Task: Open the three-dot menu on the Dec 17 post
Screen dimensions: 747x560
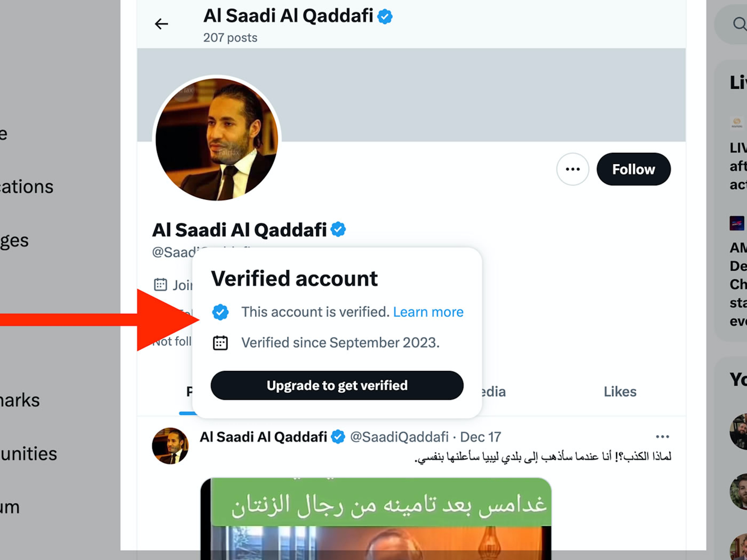Action: (662, 437)
